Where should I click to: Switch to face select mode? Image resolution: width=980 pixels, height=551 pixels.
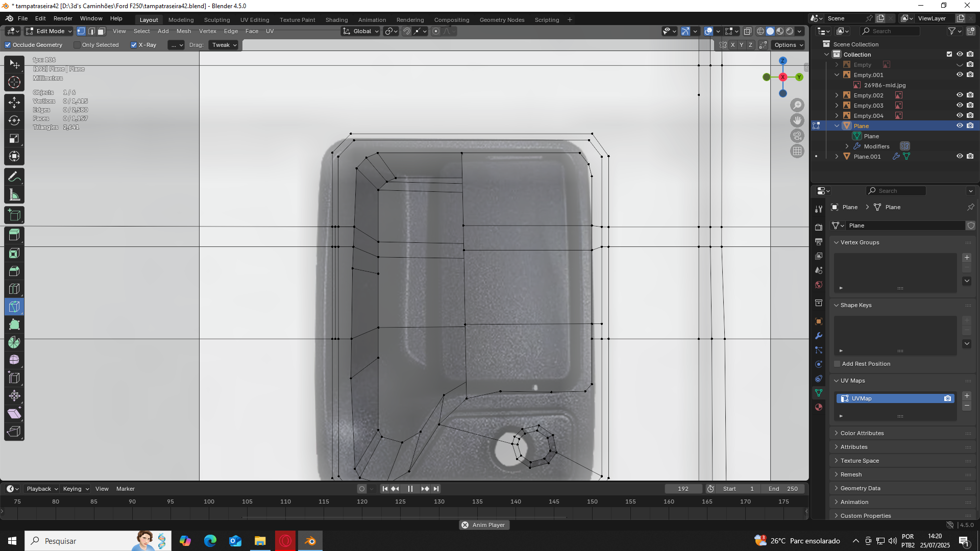[x=102, y=31]
